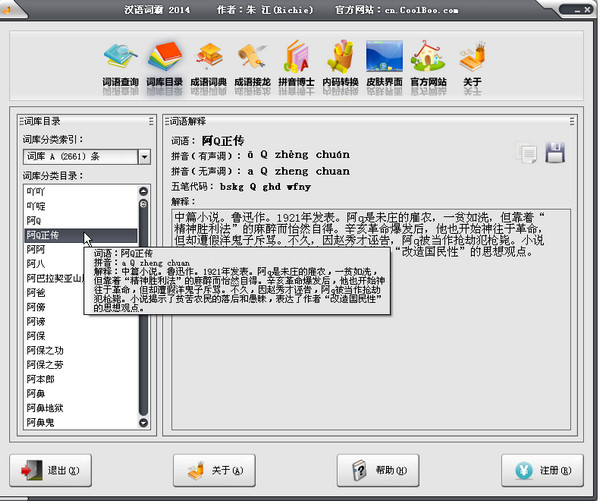The height and width of the screenshot is (501, 600).
Task: Click cn.CoolBoo.com website in title bar
Action: (421, 10)
